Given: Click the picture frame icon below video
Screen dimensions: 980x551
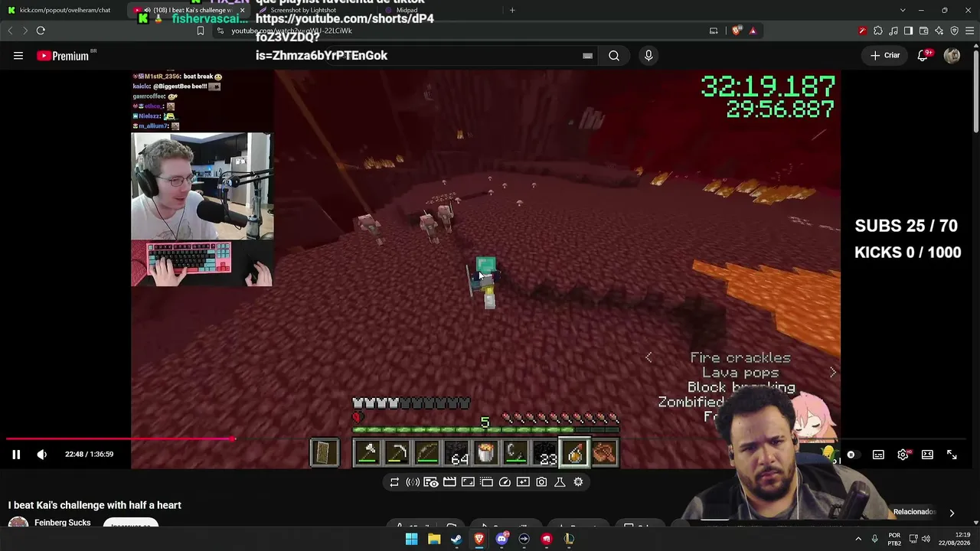Looking at the screenshot, I should point(468,482).
